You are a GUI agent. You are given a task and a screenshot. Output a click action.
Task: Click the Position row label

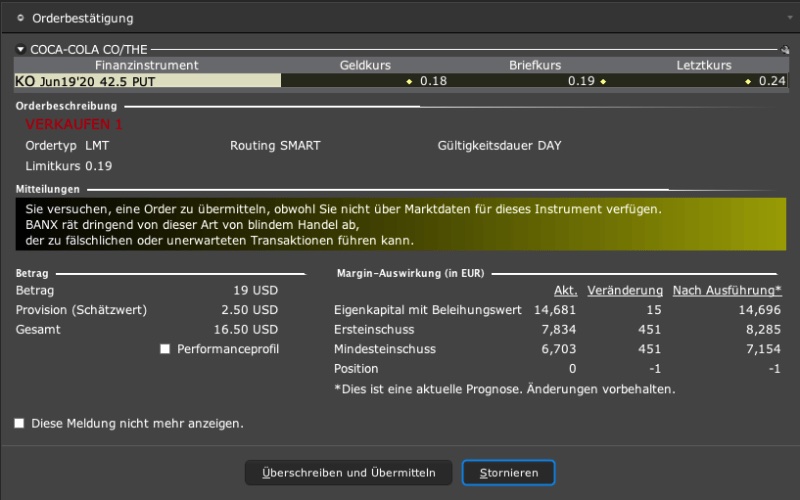click(x=356, y=368)
